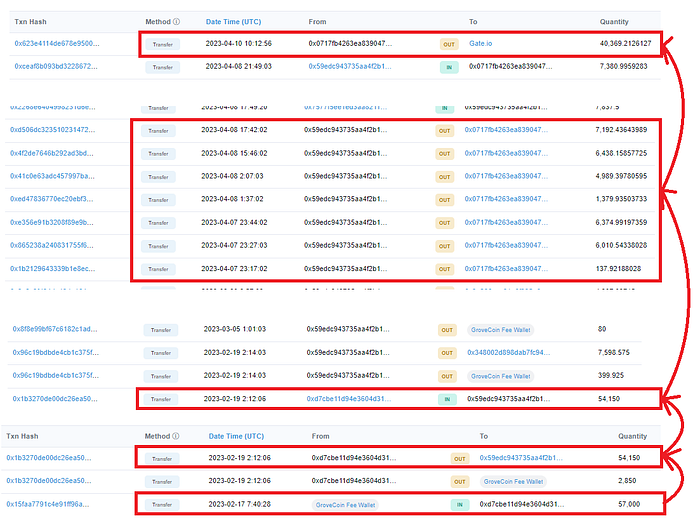700x525 pixels.
Task: Sort by Date Time (UTC) in top header
Action: click(x=233, y=21)
